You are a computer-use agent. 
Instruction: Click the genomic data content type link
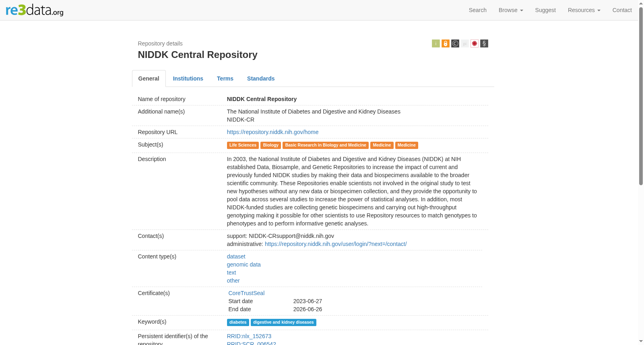click(x=244, y=264)
